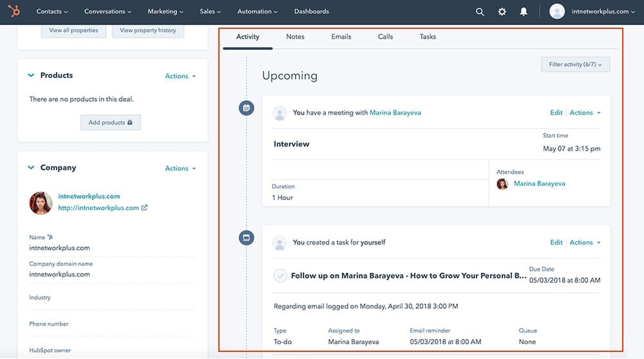Click Marina Barayeva's attendee avatar
This screenshot has height=359, width=644.
502,184
